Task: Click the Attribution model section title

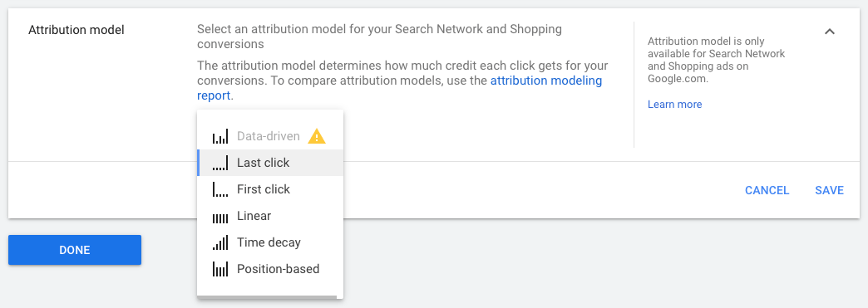Action: (76, 30)
